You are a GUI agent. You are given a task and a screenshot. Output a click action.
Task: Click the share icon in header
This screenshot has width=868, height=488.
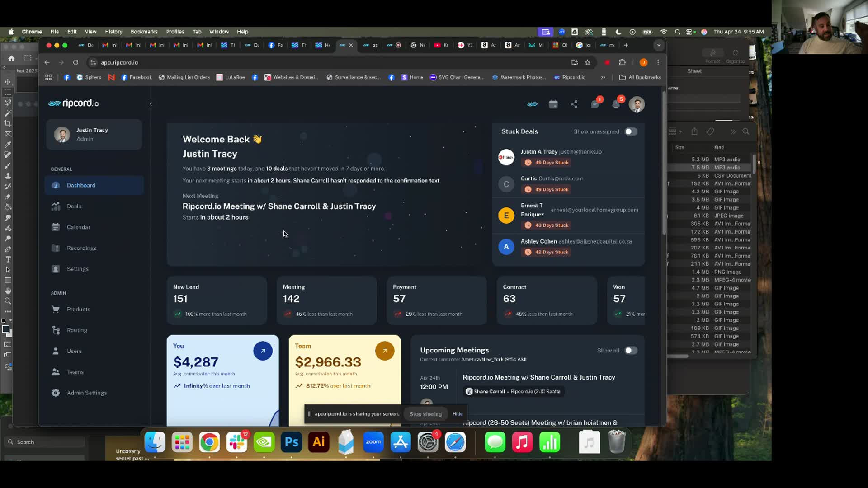click(574, 104)
